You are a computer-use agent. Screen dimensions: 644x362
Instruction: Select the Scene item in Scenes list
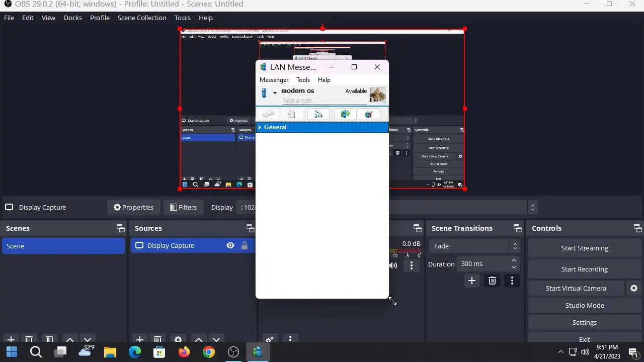point(63,246)
